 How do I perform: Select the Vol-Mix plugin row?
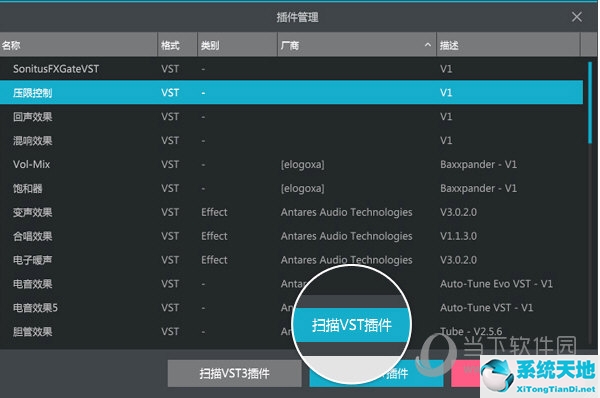pos(291,165)
